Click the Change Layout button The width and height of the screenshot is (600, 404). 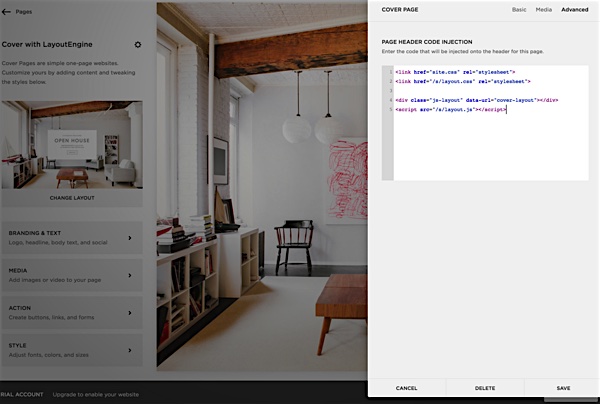tap(72, 198)
